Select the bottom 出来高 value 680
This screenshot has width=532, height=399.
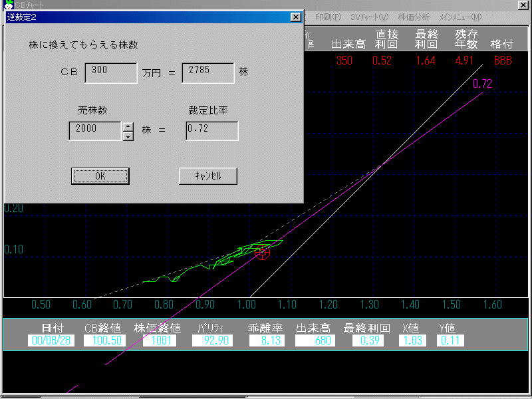[x=315, y=340]
